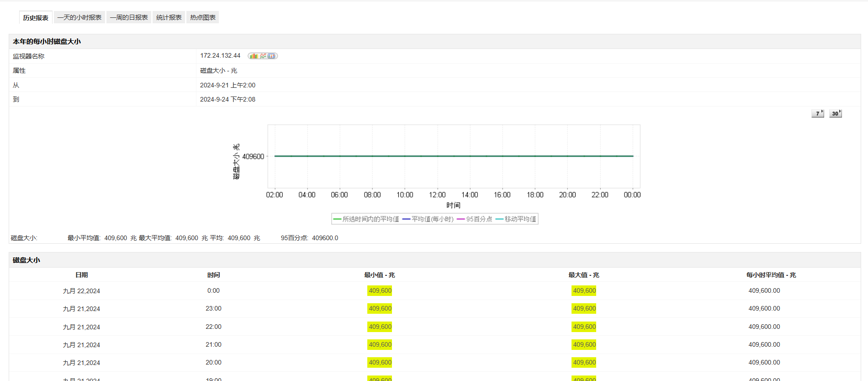Click the cyan 移动平均值 legend entry
This screenshot has width=868, height=381.
[516, 219]
